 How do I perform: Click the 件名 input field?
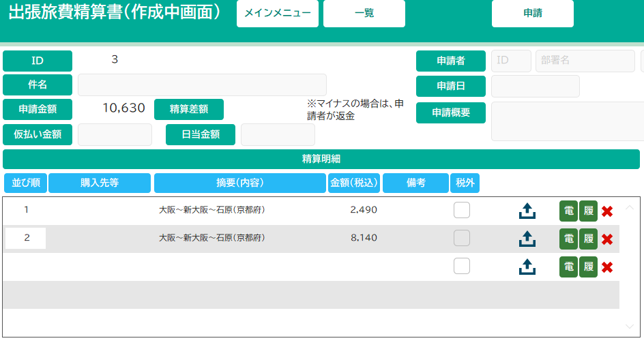(202, 85)
